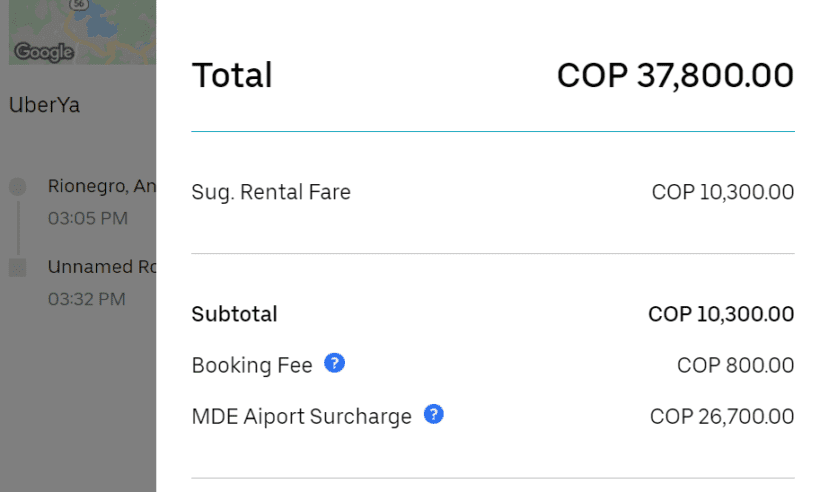Select the 03:32 PM drop-off time
The image size is (820, 492).
point(87,298)
